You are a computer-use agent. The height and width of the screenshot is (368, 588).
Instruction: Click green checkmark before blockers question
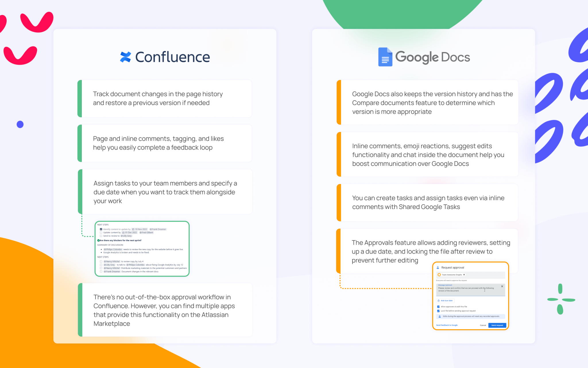click(98, 240)
